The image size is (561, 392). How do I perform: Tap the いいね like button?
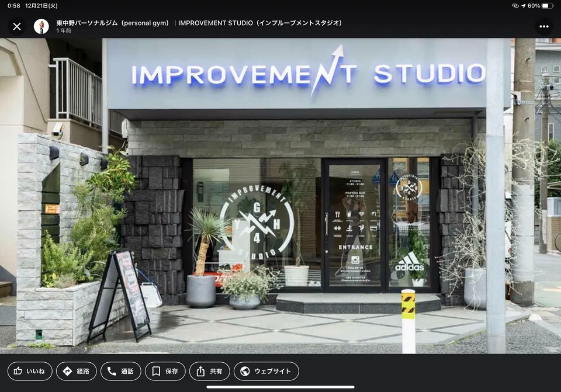[x=30, y=371]
